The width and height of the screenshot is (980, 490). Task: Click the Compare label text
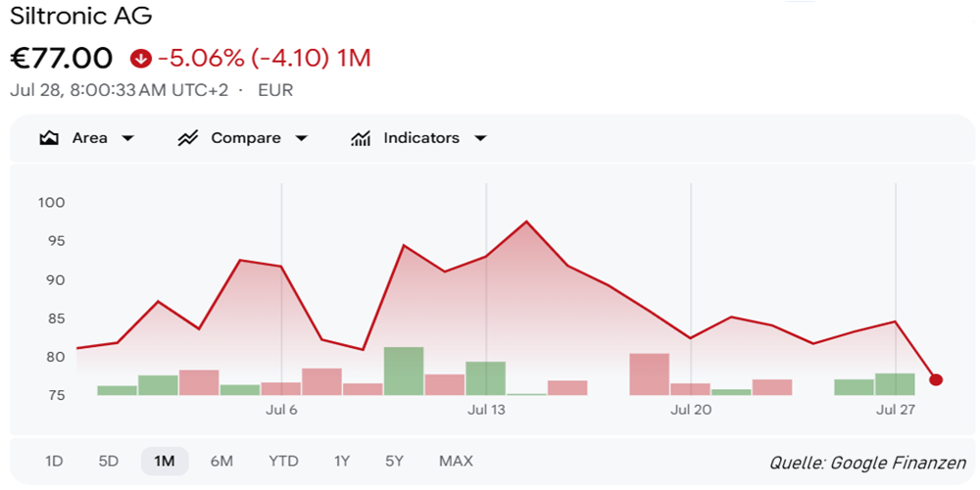coord(246,138)
